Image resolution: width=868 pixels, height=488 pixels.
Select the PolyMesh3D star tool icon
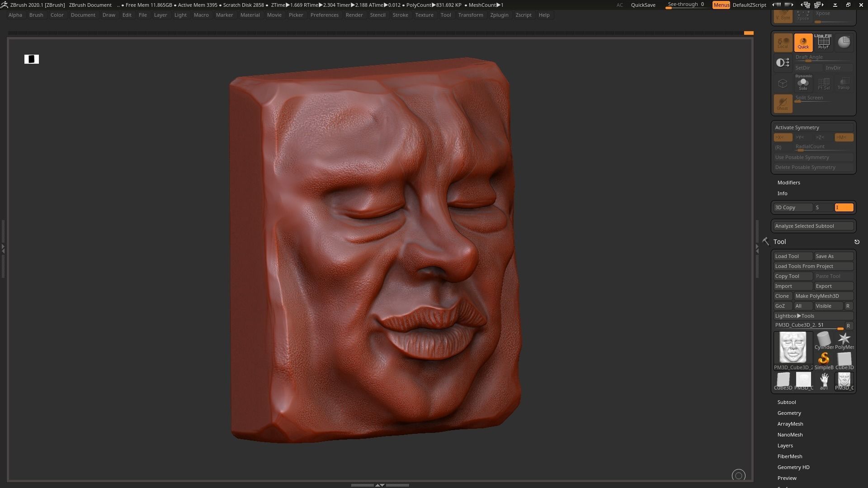point(844,341)
